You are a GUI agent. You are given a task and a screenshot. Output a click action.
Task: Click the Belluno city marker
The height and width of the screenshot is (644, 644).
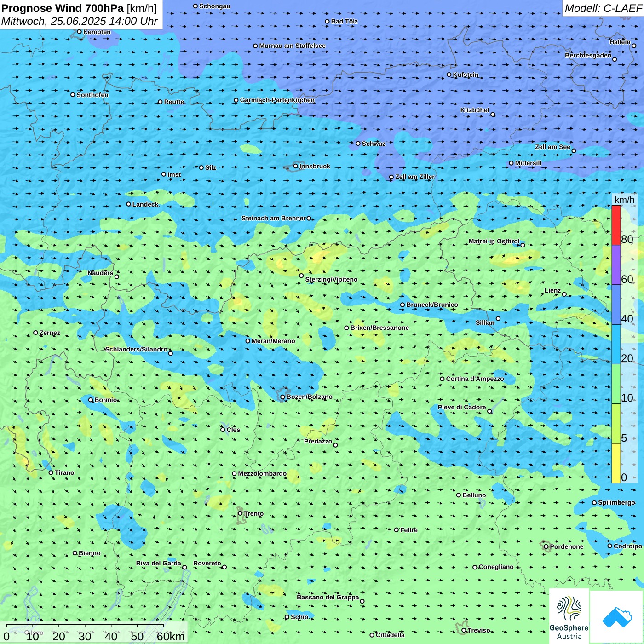pos(459,495)
